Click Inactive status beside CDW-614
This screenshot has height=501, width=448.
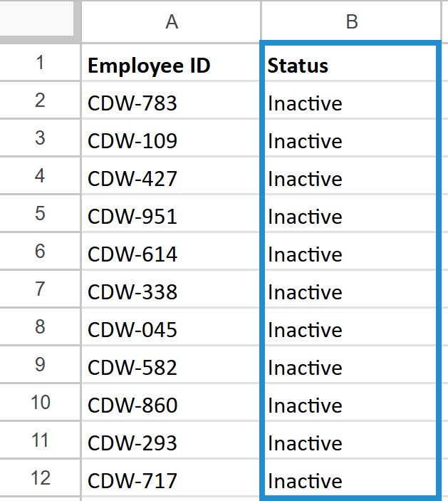click(349, 254)
